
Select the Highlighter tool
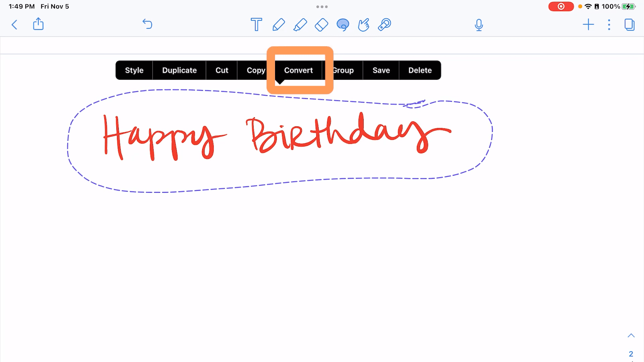coord(300,24)
